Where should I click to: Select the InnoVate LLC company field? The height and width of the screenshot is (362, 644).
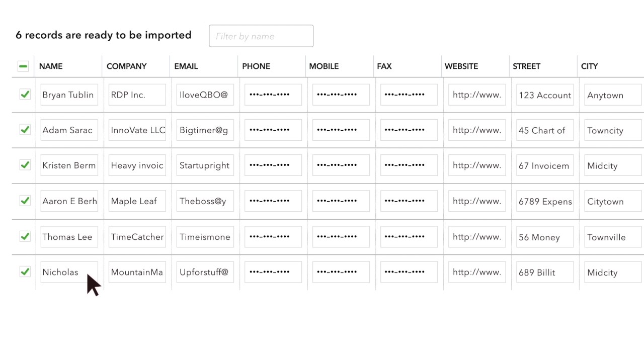click(137, 130)
